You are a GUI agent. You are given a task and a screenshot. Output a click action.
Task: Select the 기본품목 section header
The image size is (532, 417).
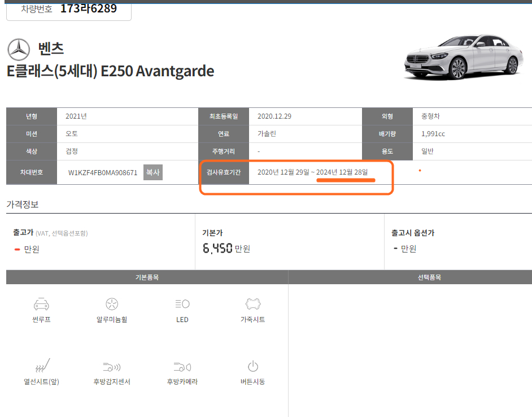click(x=147, y=277)
